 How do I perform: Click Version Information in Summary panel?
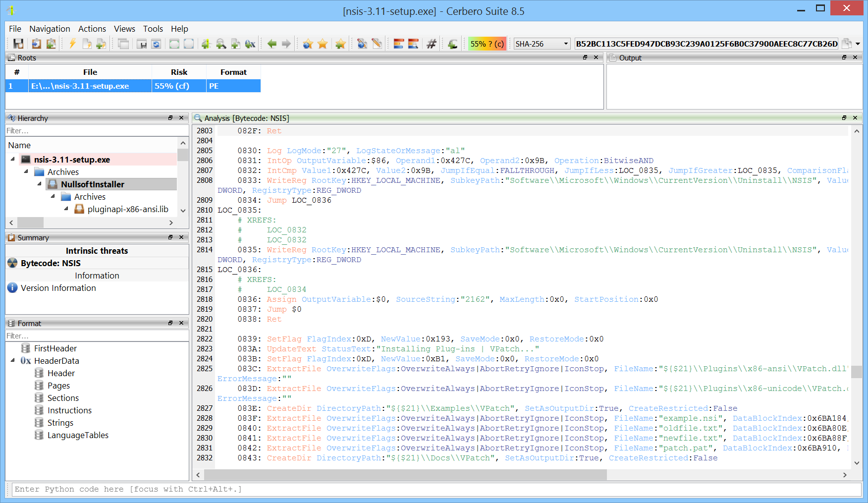tap(58, 288)
